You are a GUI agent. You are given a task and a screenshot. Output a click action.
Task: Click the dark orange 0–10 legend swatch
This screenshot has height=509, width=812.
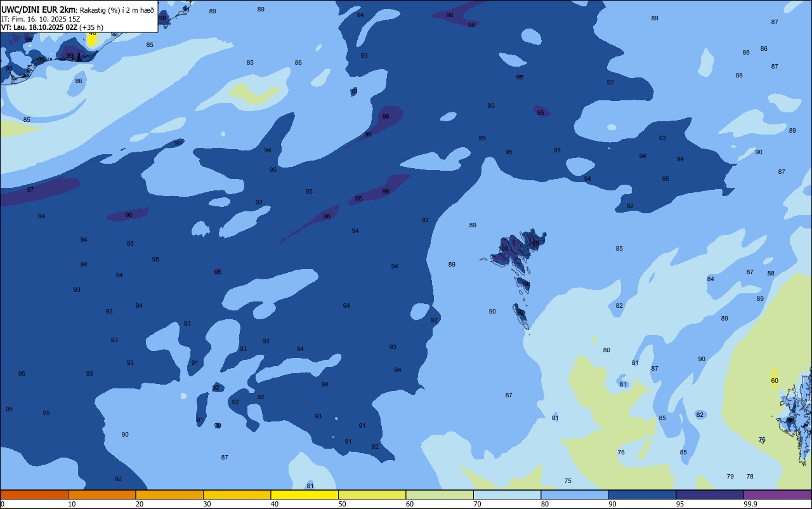coord(34,494)
